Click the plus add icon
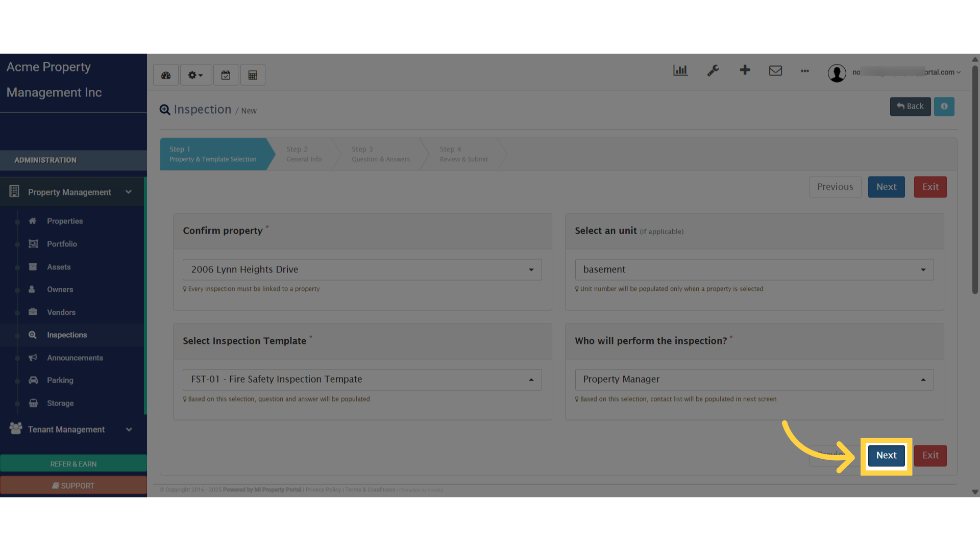The height and width of the screenshot is (551, 980). [x=745, y=70]
